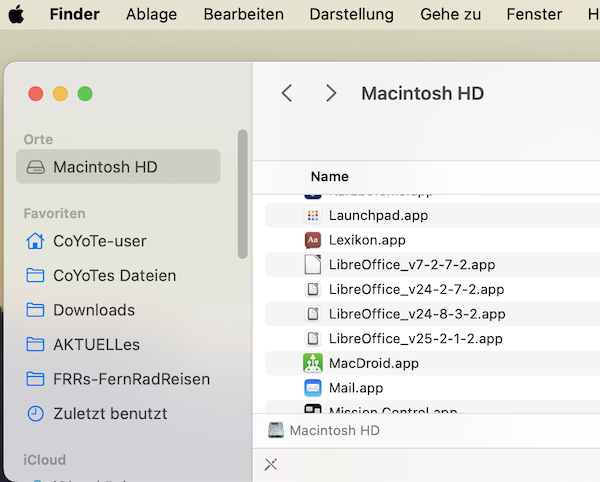Image resolution: width=600 pixels, height=482 pixels.
Task: Close the Finder window with red button
Action: tap(36, 94)
